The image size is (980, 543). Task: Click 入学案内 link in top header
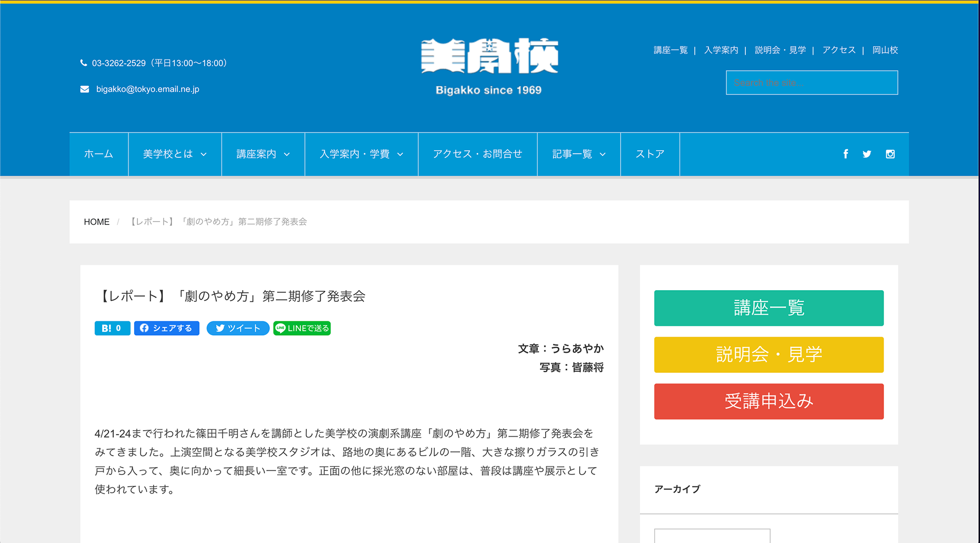721,50
